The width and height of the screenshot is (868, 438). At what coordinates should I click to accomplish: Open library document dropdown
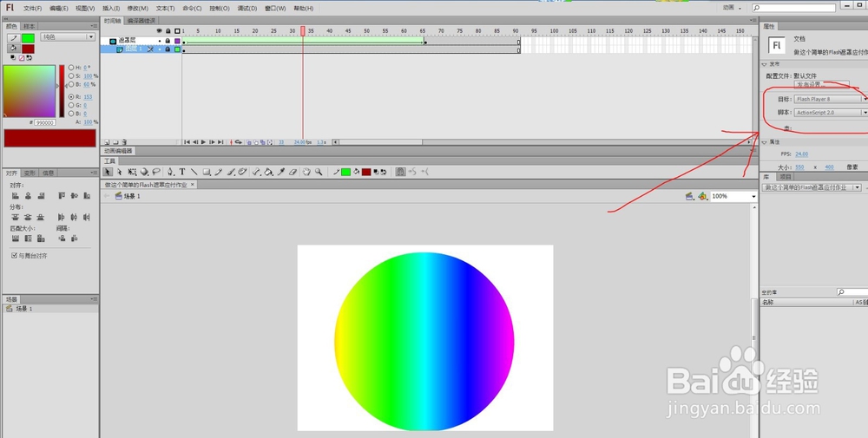pos(812,187)
